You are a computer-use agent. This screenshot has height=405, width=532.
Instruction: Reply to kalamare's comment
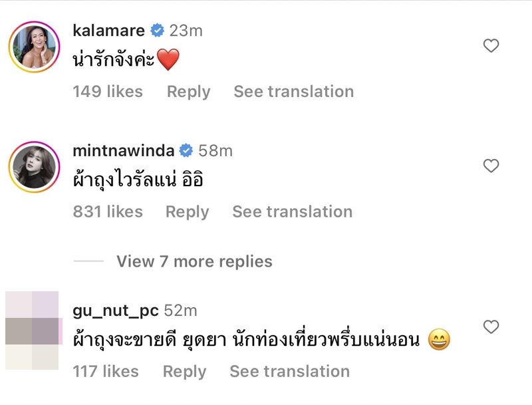[x=188, y=92]
